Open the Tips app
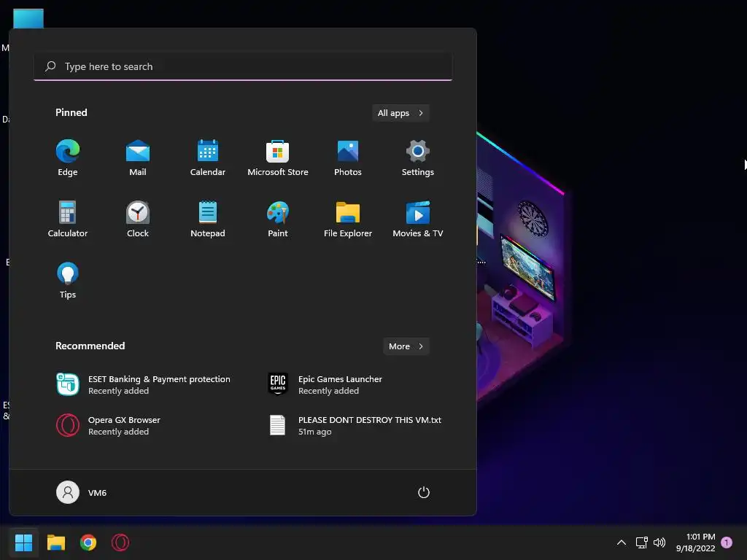 (x=68, y=281)
